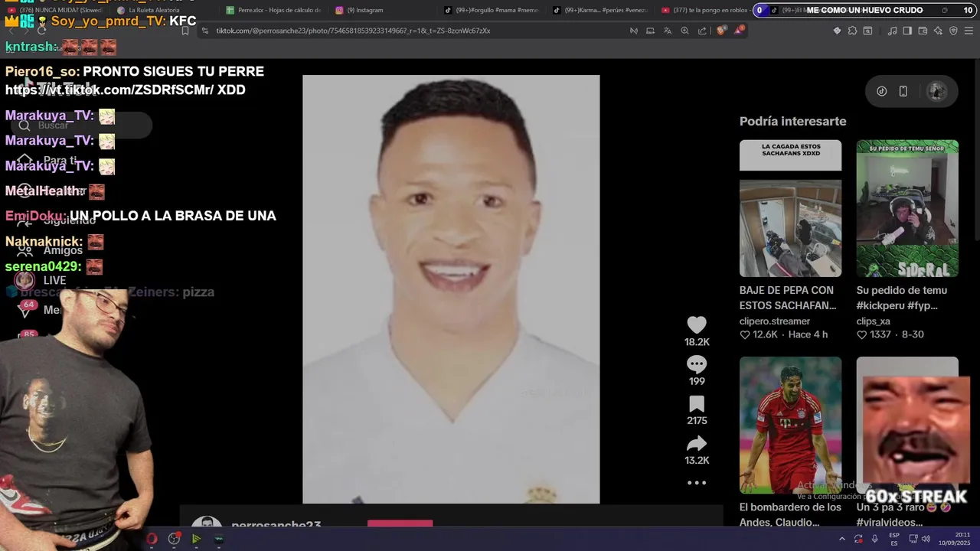Open the profile avatar menu in TikTok header
The width and height of the screenshot is (980, 551).
point(936,91)
